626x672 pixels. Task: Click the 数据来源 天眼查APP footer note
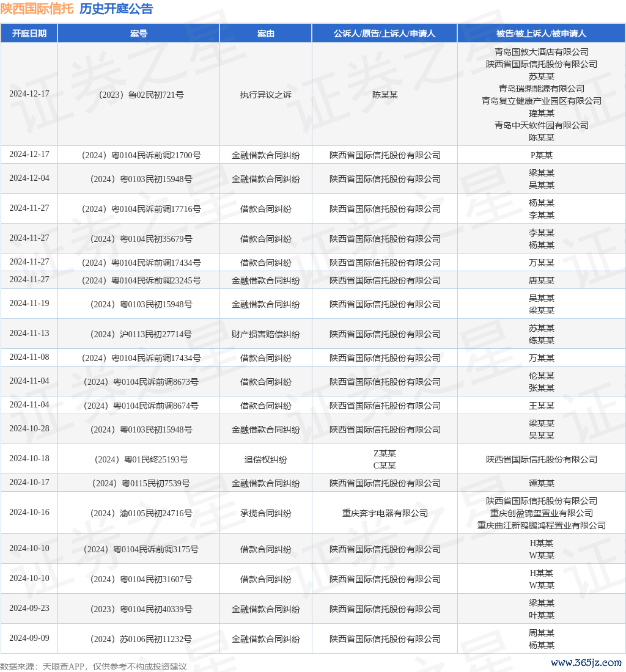coord(94,667)
